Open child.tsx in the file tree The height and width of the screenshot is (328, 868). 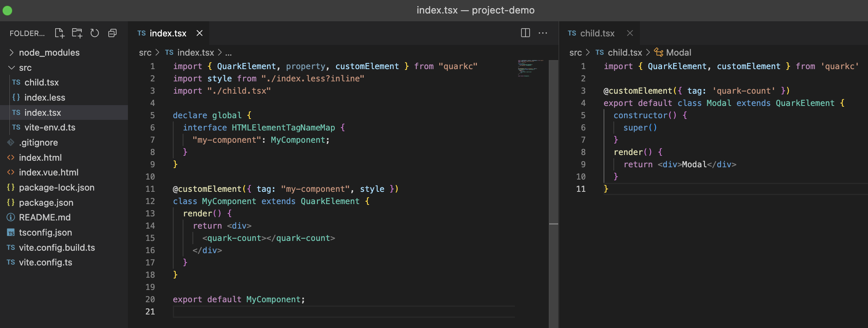pos(64,82)
